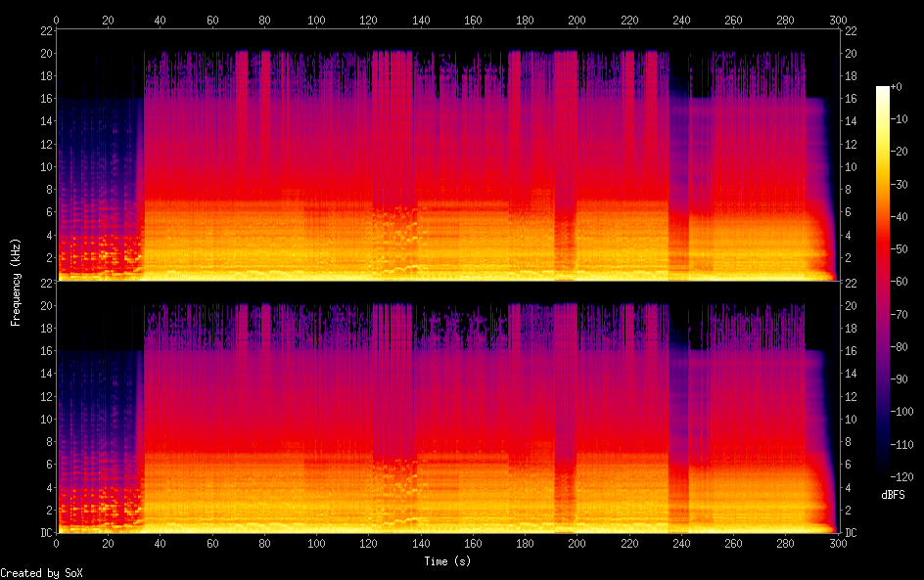The height and width of the screenshot is (580, 924).
Task: Click the 140 tick on the top time axis
Action: point(420,20)
